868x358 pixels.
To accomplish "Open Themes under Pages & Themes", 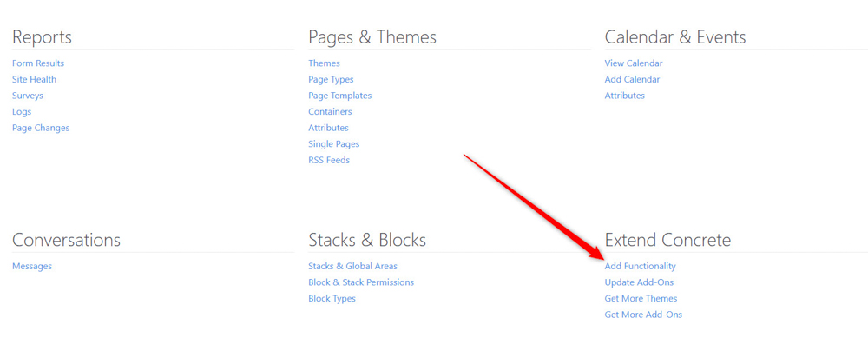I will (324, 63).
